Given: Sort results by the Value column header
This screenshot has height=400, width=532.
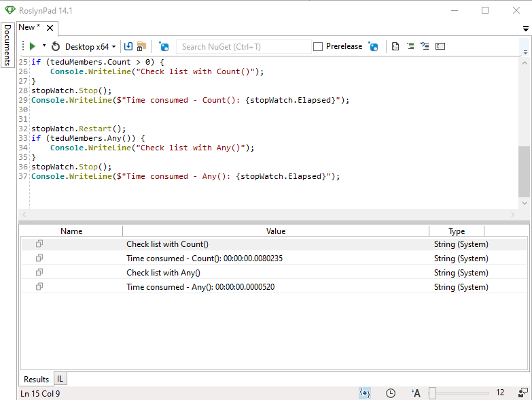Looking at the screenshot, I should [275, 231].
